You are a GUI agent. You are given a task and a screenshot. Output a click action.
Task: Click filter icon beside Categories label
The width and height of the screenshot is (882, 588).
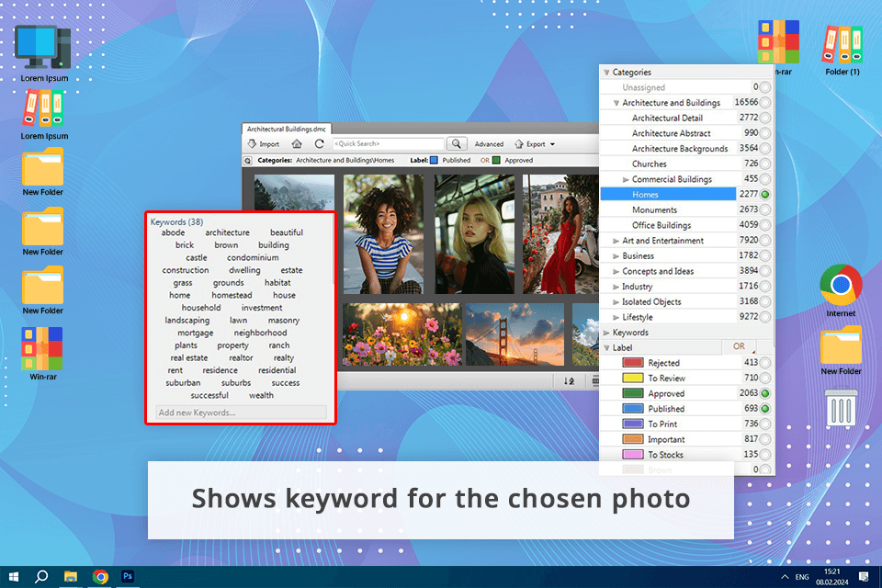pos(247,161)
